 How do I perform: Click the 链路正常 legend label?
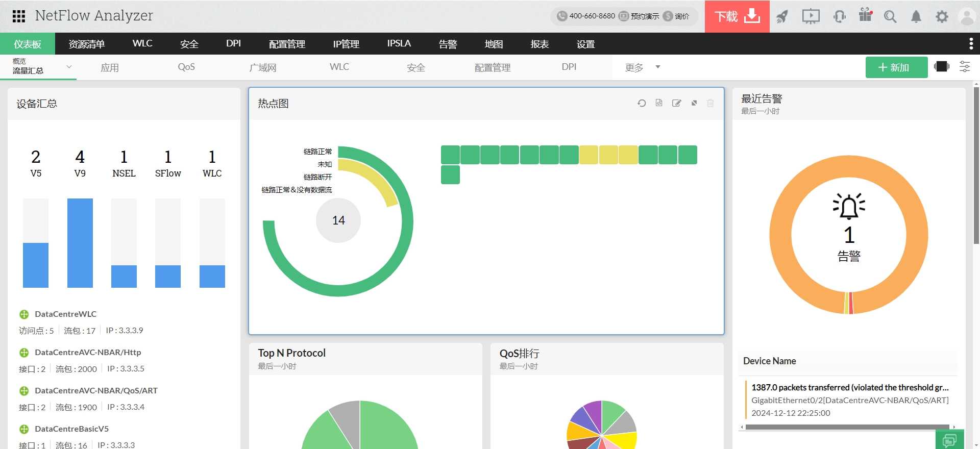click(317, 152)
